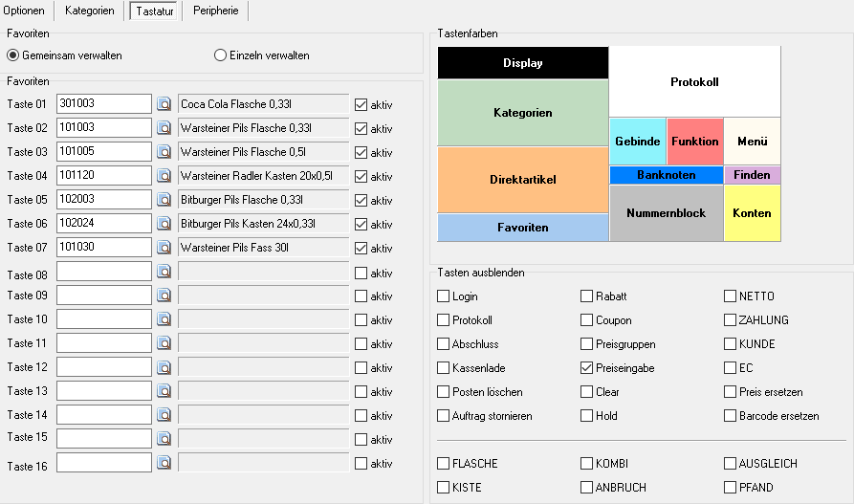Image resolution: width=854 pixels, height=504 pixels.
Task: Open article search for Taste 01
Action: [x=164, y=103]
